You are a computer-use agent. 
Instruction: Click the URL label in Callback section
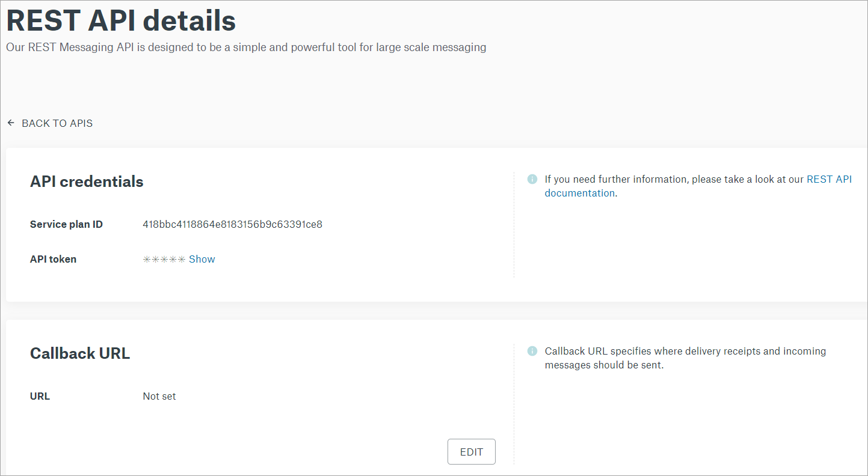point(40,397)
